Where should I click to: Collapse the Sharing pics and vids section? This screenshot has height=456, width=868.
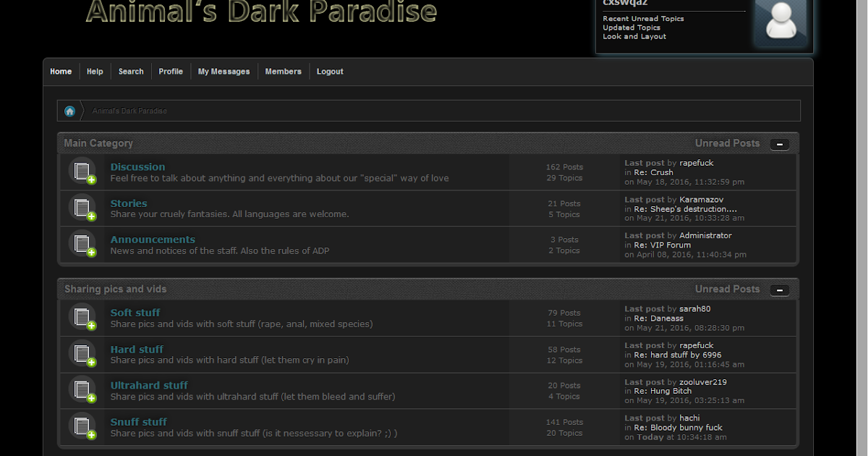[x=780, y=290]
